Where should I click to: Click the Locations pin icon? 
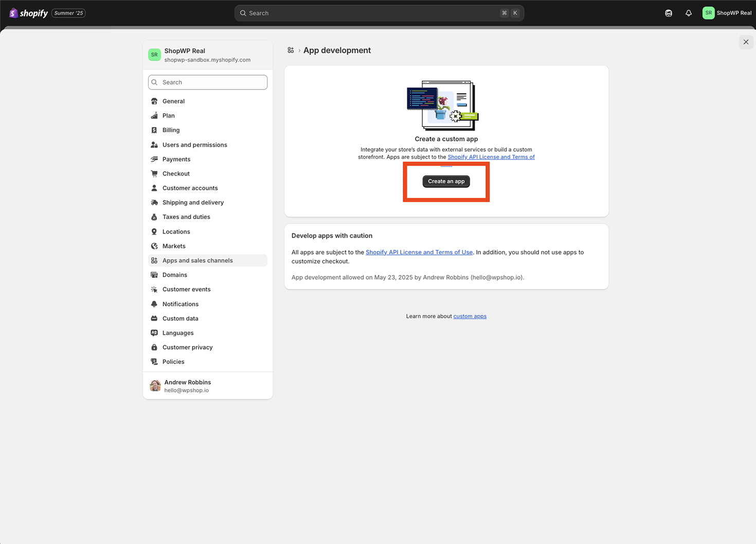tap(154, 232)
